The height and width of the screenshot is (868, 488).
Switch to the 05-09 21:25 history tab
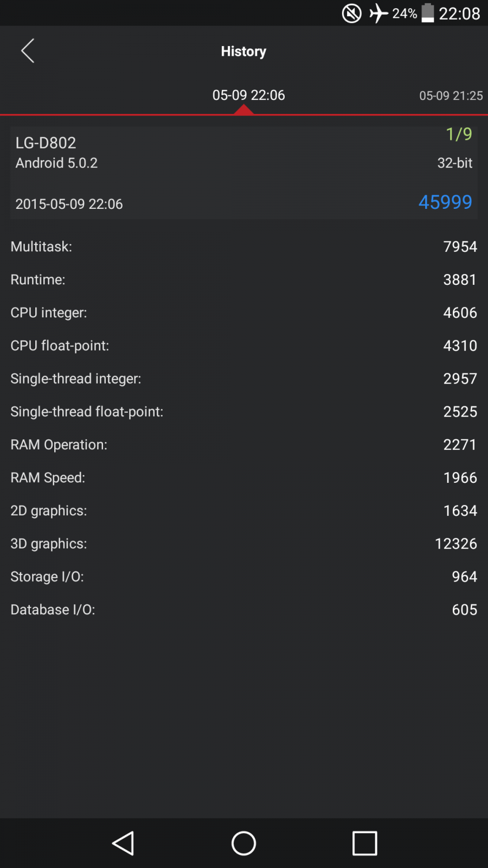(x=451, y=95)
